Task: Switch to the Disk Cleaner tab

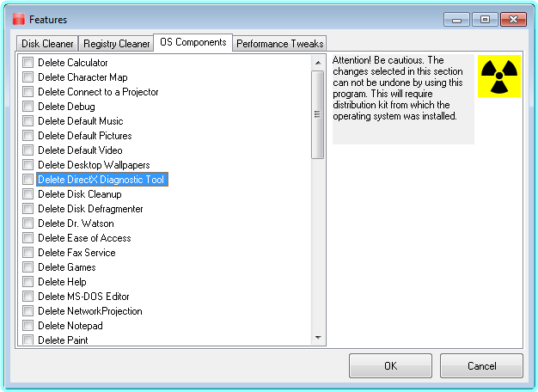Action: (x=47, y=44)
